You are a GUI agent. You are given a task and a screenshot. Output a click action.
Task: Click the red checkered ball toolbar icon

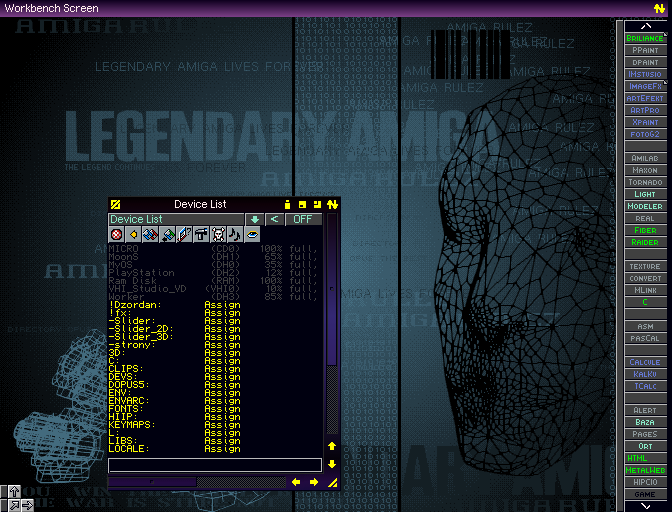117,235
